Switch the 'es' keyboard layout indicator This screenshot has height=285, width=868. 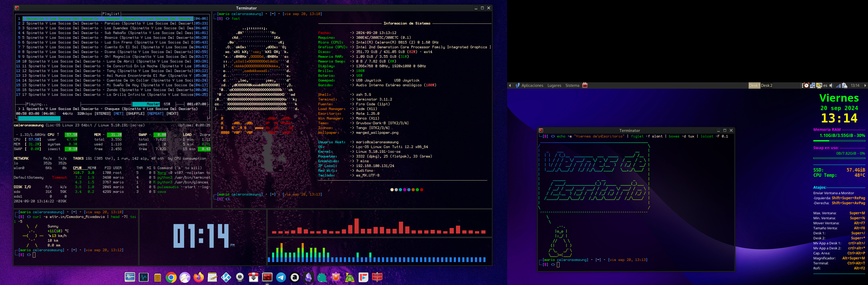point(825,85)
